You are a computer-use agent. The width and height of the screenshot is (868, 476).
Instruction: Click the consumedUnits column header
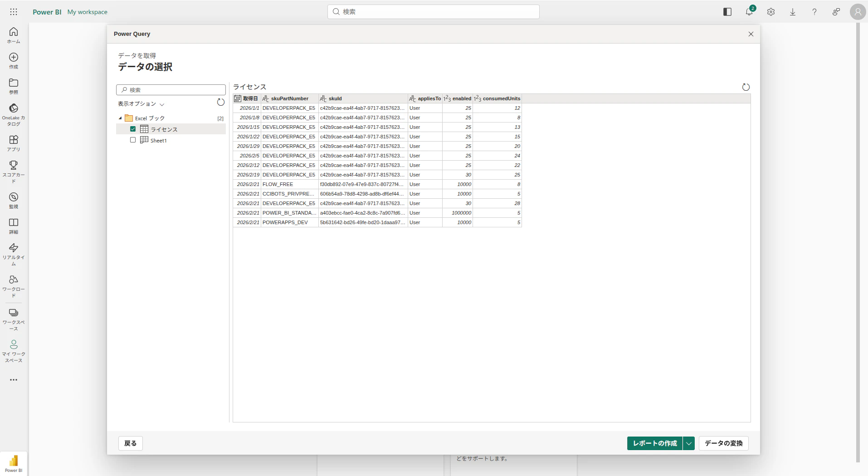click(x=497, y=98)
